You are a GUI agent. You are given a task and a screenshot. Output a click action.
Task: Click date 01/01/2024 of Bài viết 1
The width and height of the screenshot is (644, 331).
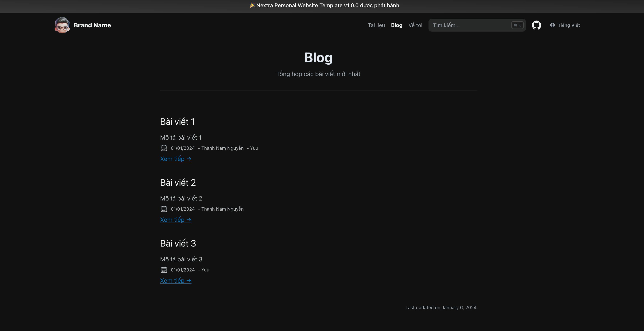click(183, 148)
